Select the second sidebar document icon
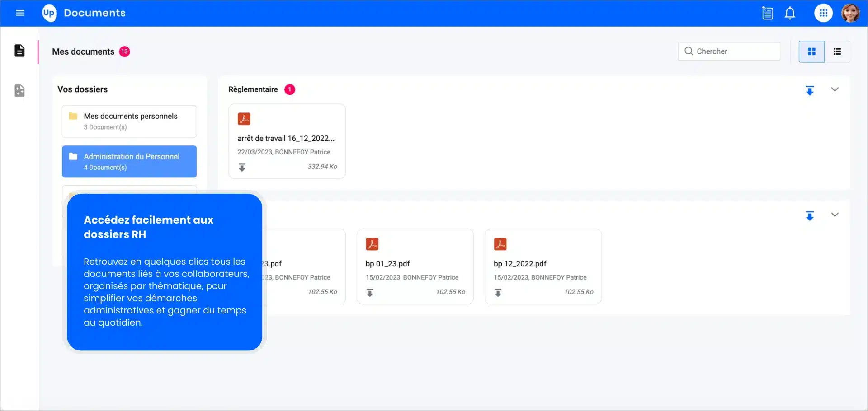The height and width of the screenshot is (411, 868). click(19, 91)
